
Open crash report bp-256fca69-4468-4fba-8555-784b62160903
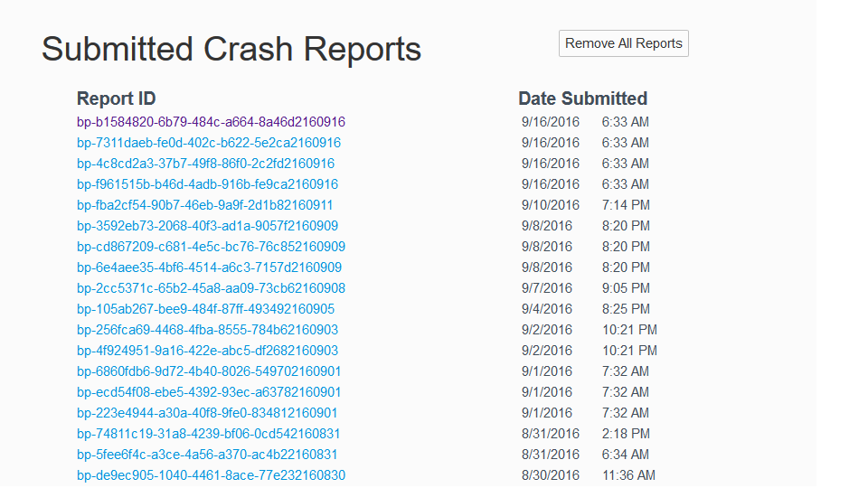coord(207,330)
